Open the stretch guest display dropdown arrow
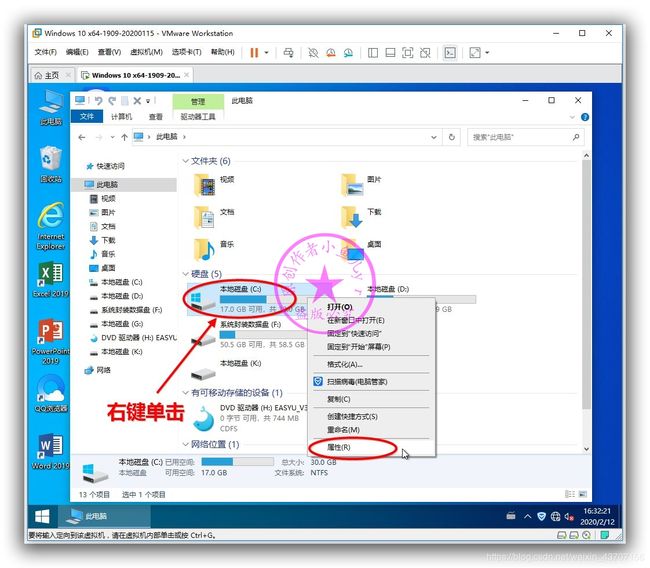This screenshot has width=650, height=568. (x=487, y=53)
